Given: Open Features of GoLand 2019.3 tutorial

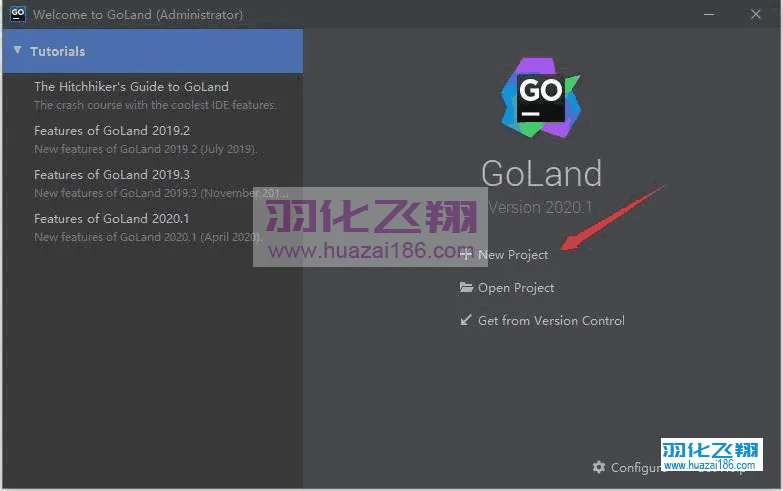Looking at the screenshot, I should coord(112,174).
